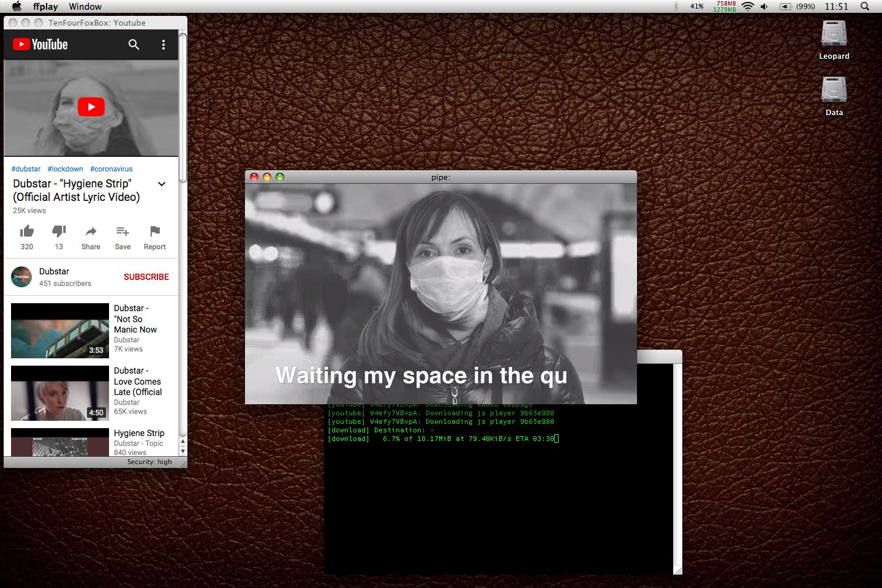Click the TenFourFoxBox window title bar
882x588 pixels.
[96, 23]
